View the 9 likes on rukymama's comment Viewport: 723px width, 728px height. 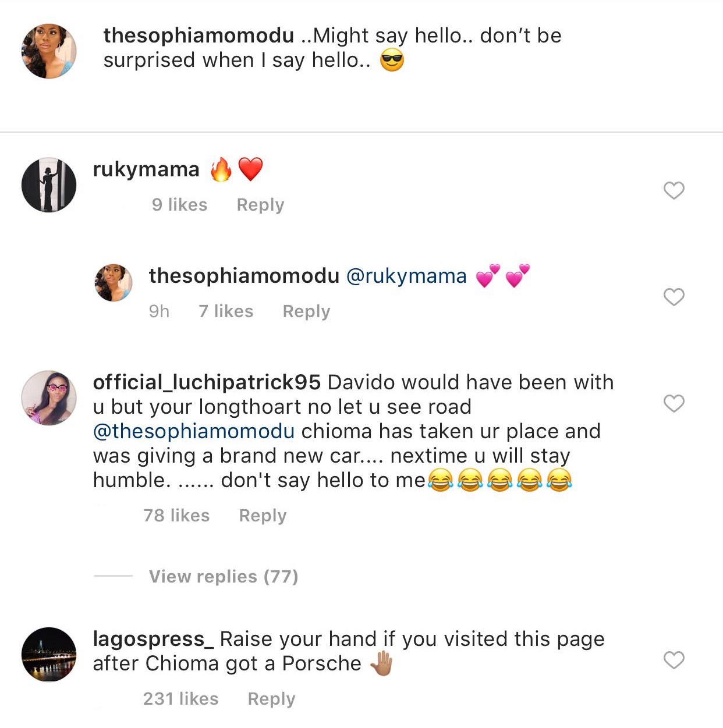(x=179, y=205)
